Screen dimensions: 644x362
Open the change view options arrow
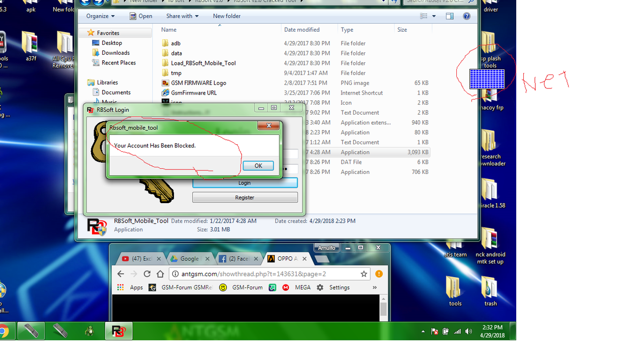pos(435,16)
